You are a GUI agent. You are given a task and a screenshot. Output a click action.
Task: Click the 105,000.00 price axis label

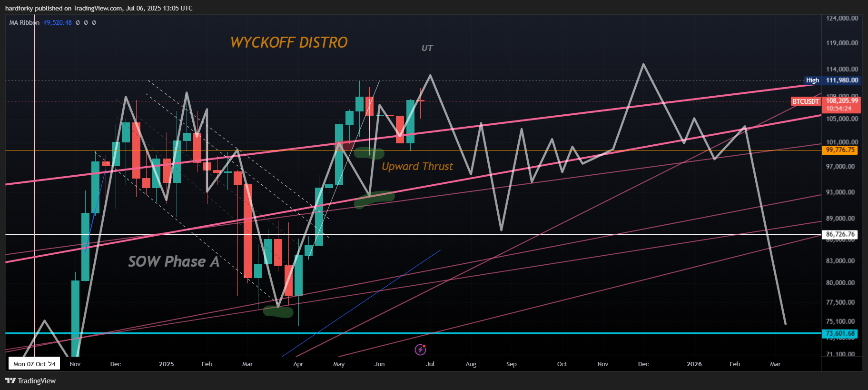[x=842, y=119]
